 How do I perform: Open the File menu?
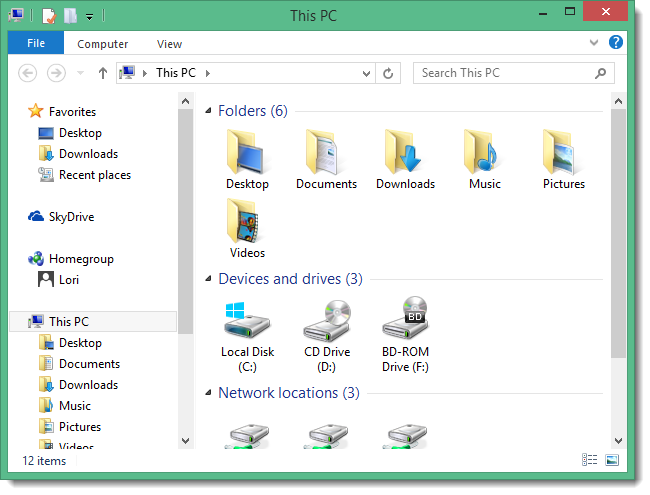[x=36, y=43]
